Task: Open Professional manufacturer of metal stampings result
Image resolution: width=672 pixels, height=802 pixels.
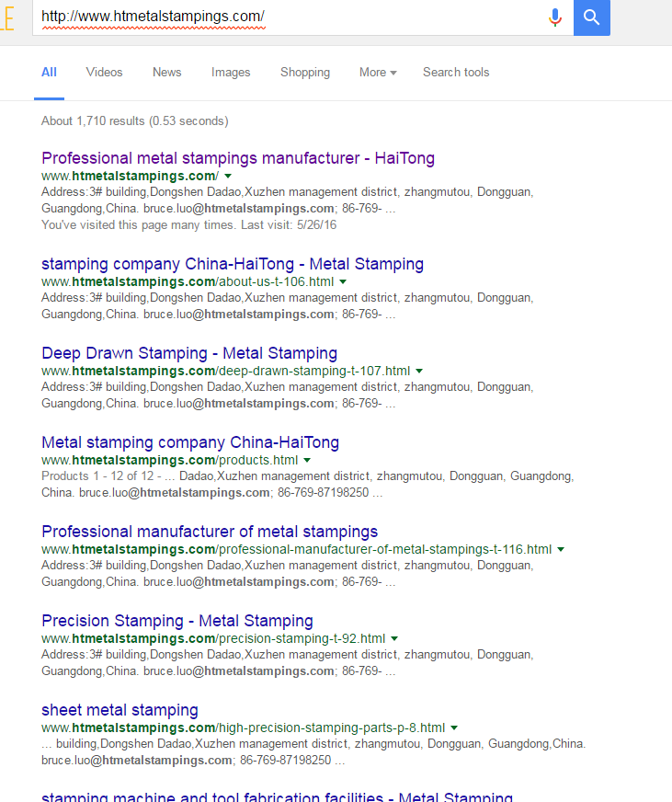Action: pyautogui.click(x=210, y=532)
